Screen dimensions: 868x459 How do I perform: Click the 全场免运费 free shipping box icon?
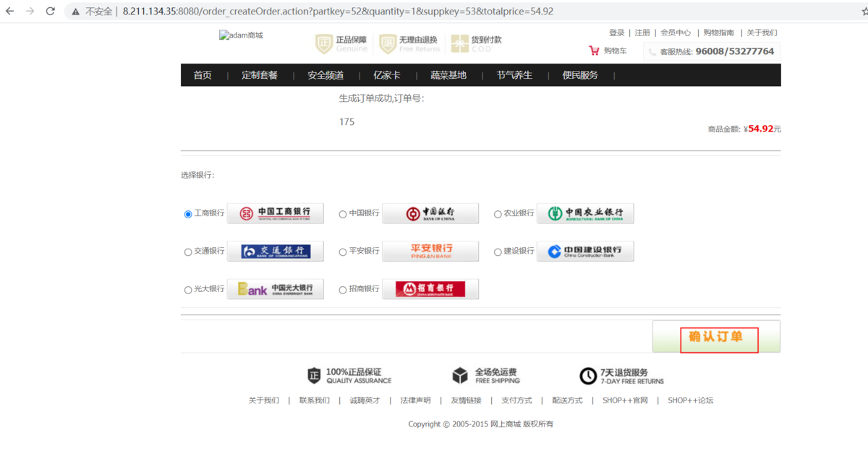(460, 376)
